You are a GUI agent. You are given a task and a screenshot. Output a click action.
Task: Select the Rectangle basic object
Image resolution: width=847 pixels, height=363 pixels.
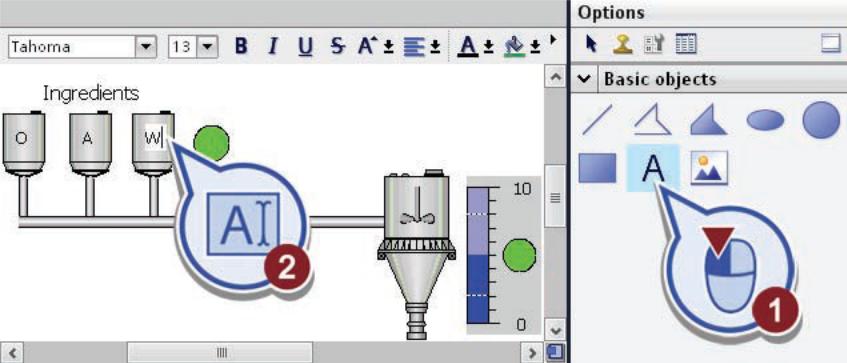[x=597, y=168]
